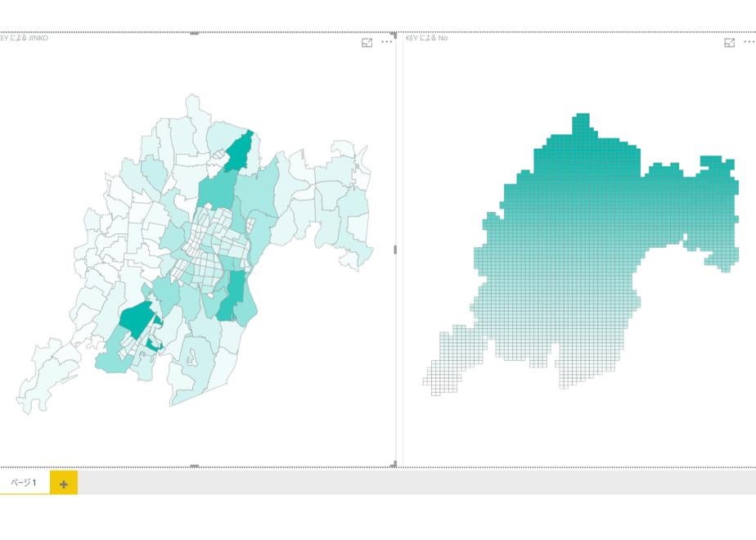Open more options on the JINKO map visual

[387, 42]
